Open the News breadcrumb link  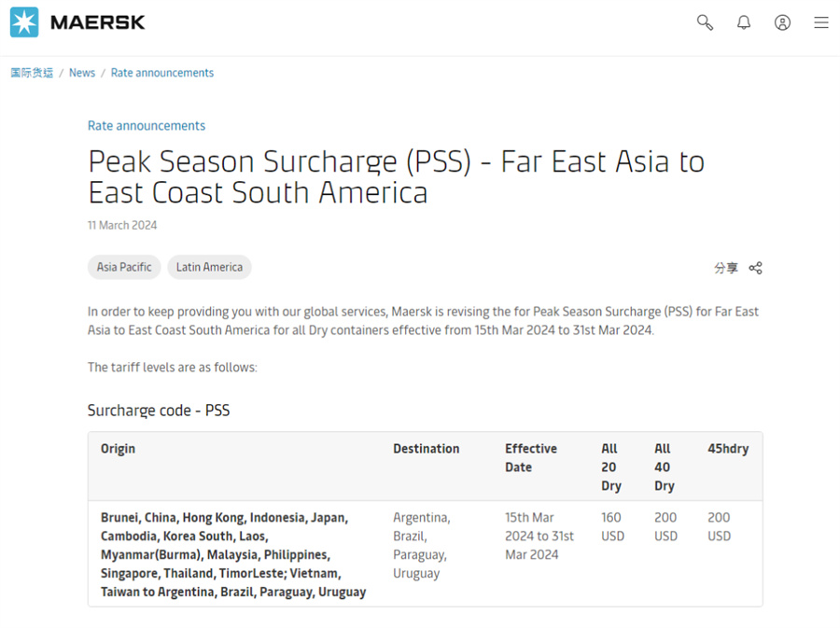coord(82,73)
